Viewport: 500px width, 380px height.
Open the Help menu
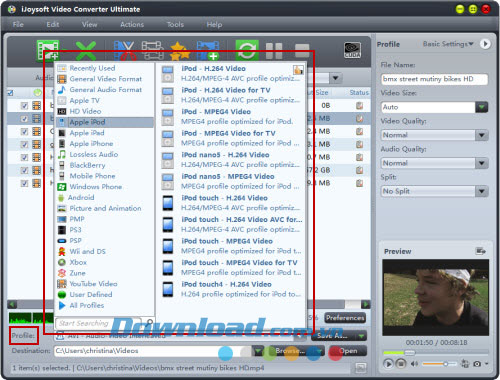click(x=214, y=24)
